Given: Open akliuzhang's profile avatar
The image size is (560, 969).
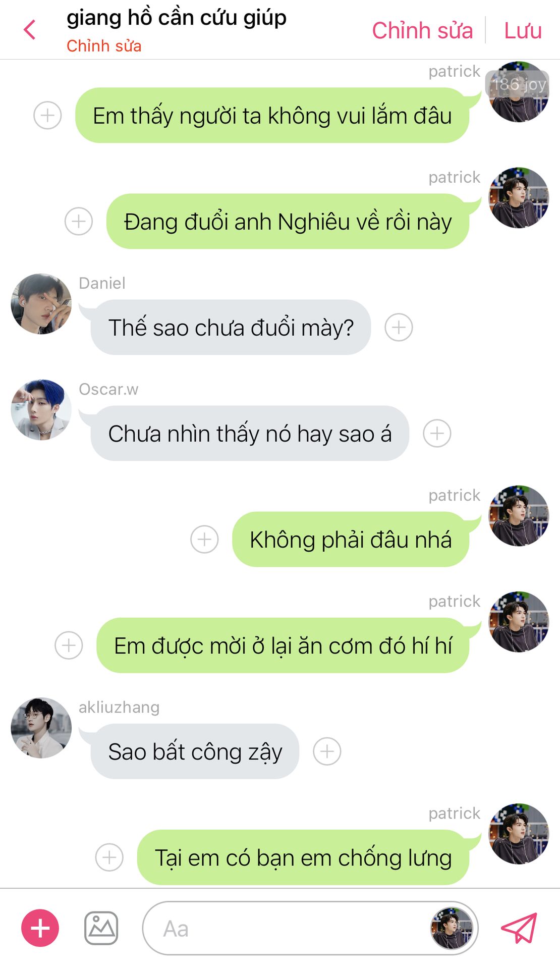Looking at the screenshot, I should [x=41, y=728].
